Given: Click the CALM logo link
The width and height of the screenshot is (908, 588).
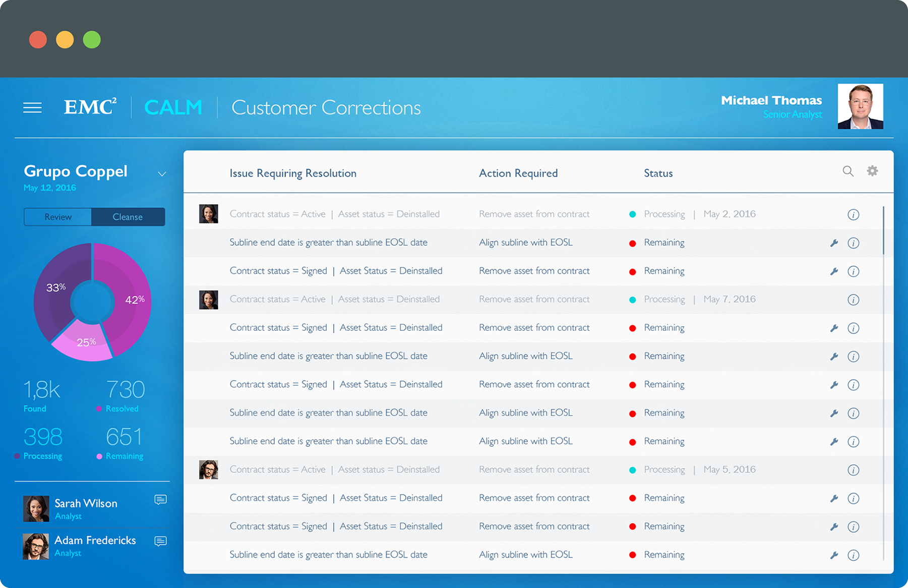Looking at the screenshot, I should (x=173, y=107).
